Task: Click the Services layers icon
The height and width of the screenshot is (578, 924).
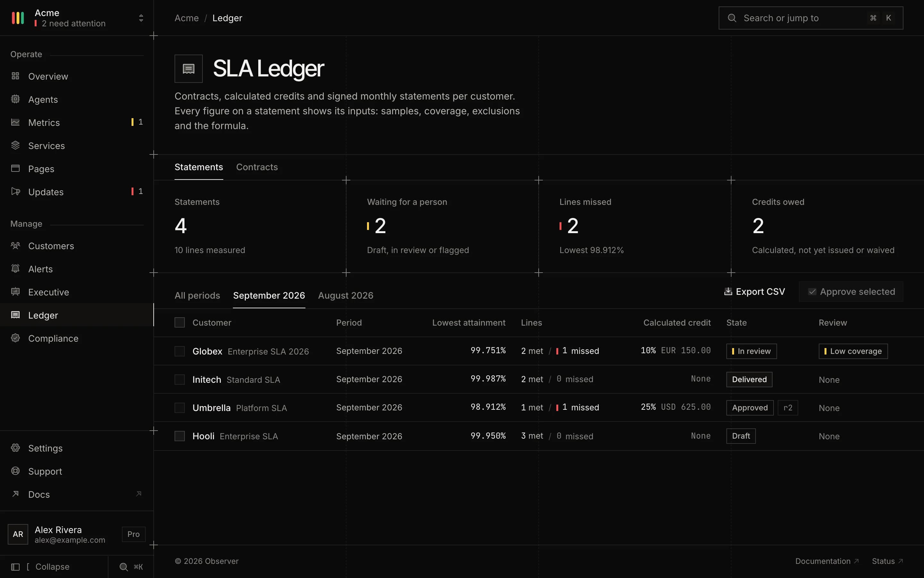Action: 15,145
